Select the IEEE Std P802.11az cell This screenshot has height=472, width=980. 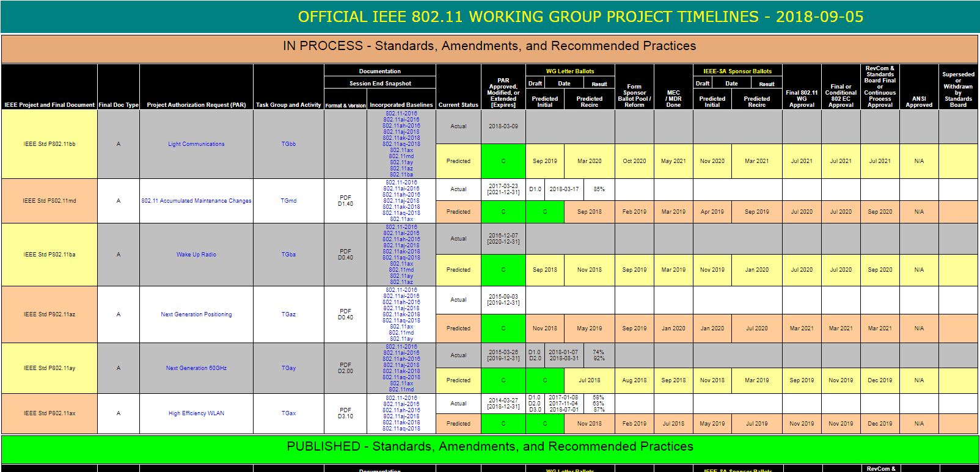49,314
